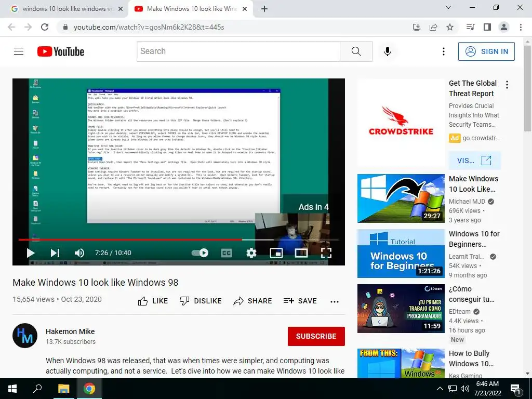
Task: Go to the YouTube home logo
Action: 61,51
